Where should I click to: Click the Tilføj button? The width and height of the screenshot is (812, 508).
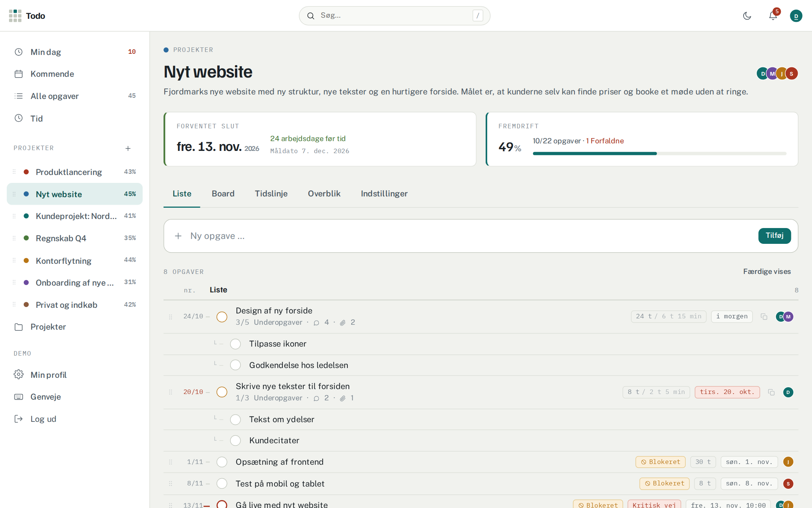click(774, 236)
